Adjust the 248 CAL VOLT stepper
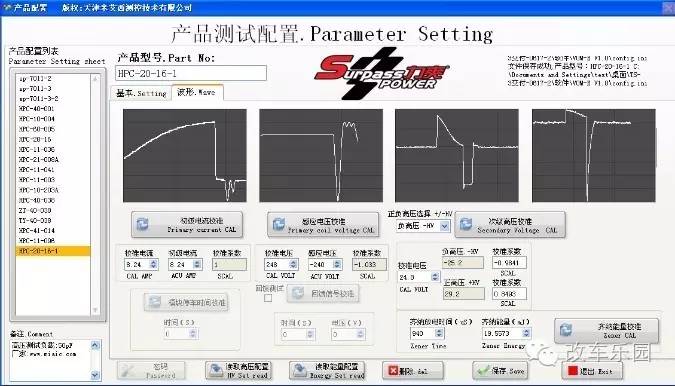 tap(293, 264)
